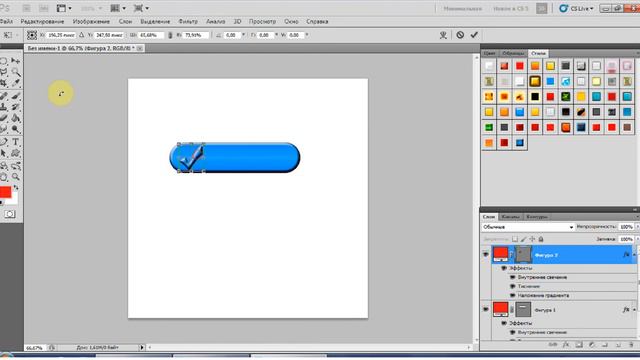This screenshot has width=640, height=360.
Task: Click the foreground red color swatch
Action: click(5, 192)
